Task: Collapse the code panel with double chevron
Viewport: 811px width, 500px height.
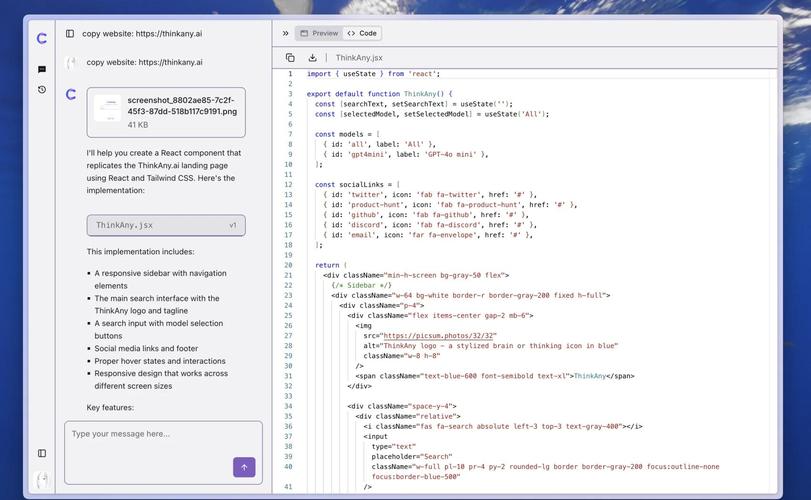Action: [x=285, y=33]
